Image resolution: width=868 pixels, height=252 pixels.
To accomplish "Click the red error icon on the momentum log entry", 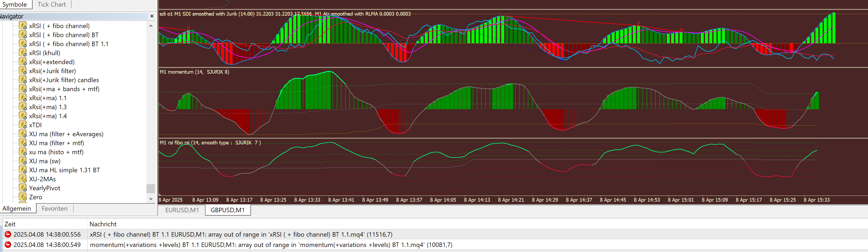I will click(8, 245).
